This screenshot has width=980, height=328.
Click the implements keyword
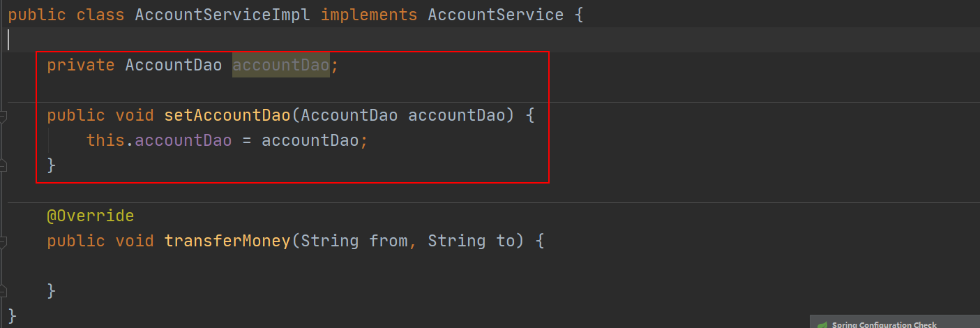[369, 15]
